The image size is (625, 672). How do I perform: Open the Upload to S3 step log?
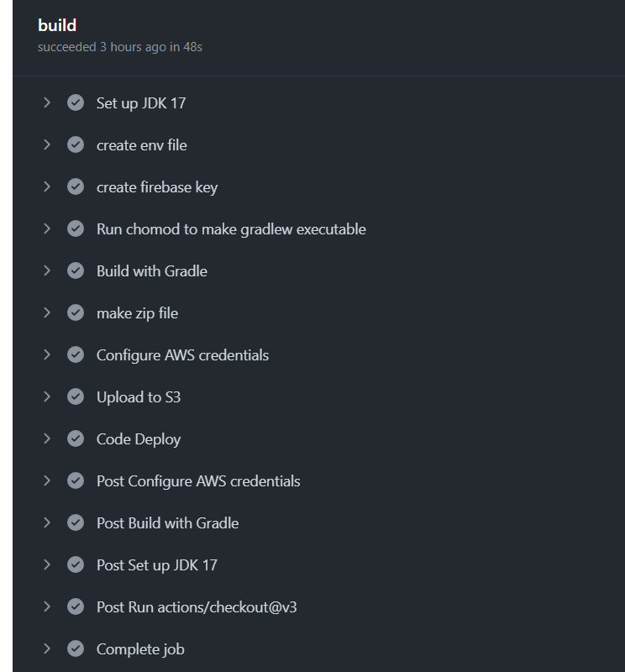[x=139, y=397]
